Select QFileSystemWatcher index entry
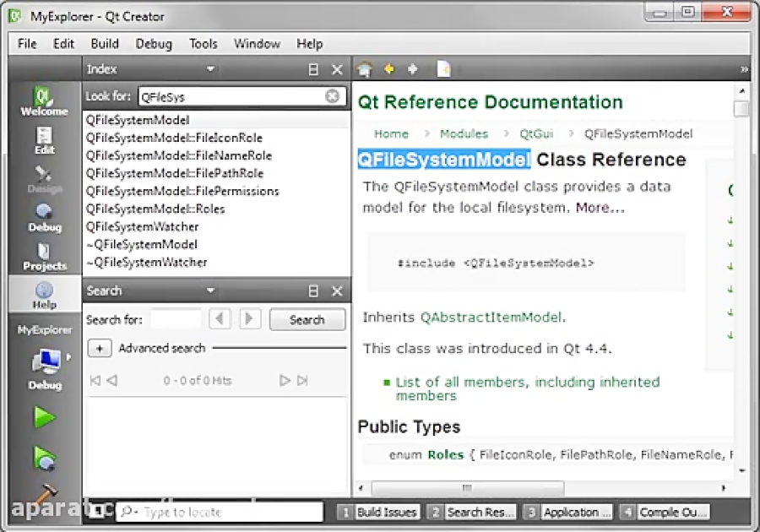 click(142, 227)
